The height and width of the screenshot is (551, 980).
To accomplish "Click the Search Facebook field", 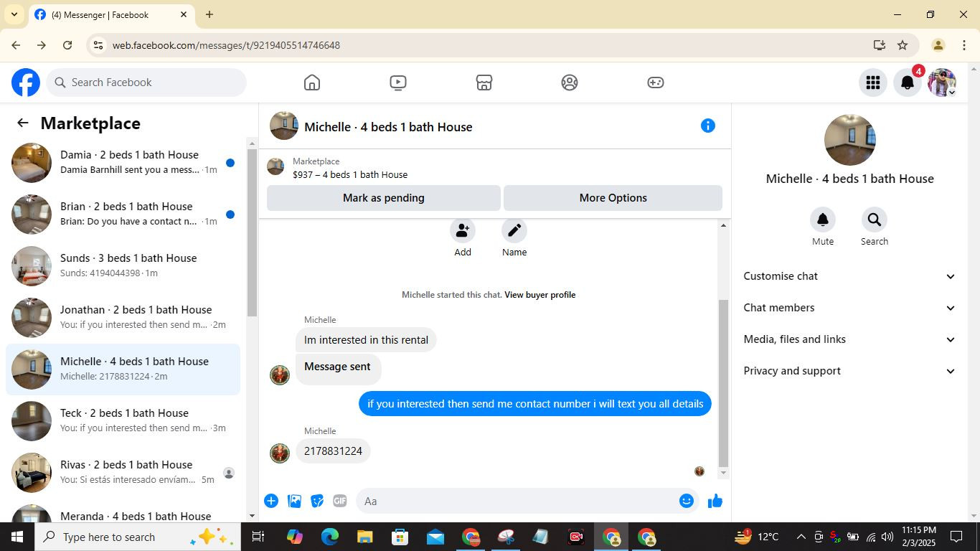I will [147, 83].
